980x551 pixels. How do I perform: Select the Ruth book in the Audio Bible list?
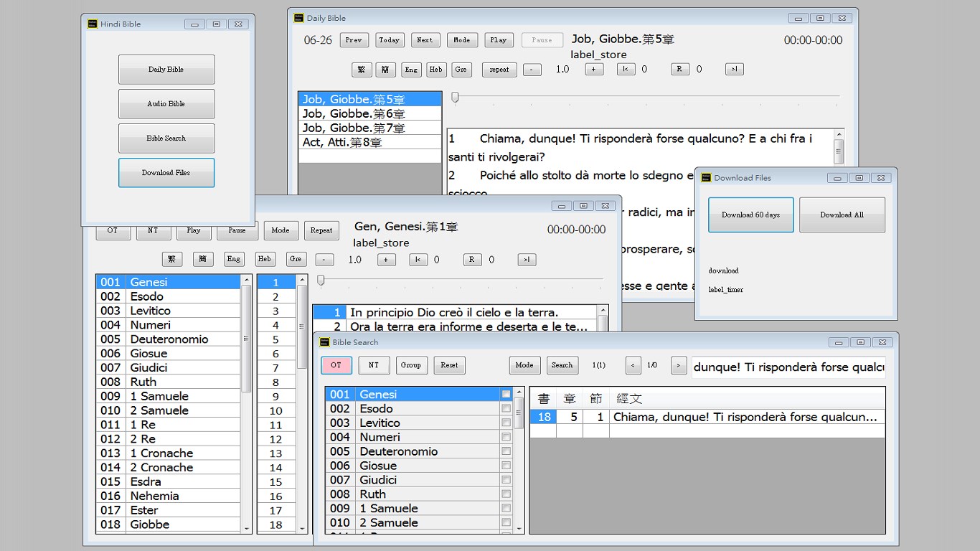pyautogui.click(x=169, y=382)
